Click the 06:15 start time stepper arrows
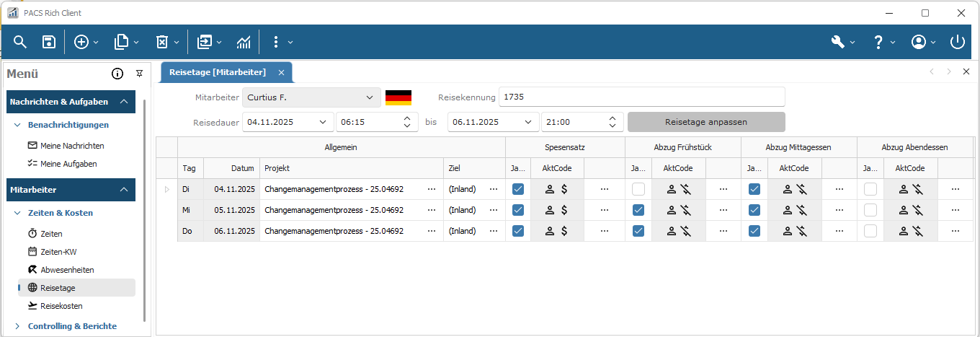Image resolution: width=980 pixels, height=337 pixels. click(x=406, y=122)
